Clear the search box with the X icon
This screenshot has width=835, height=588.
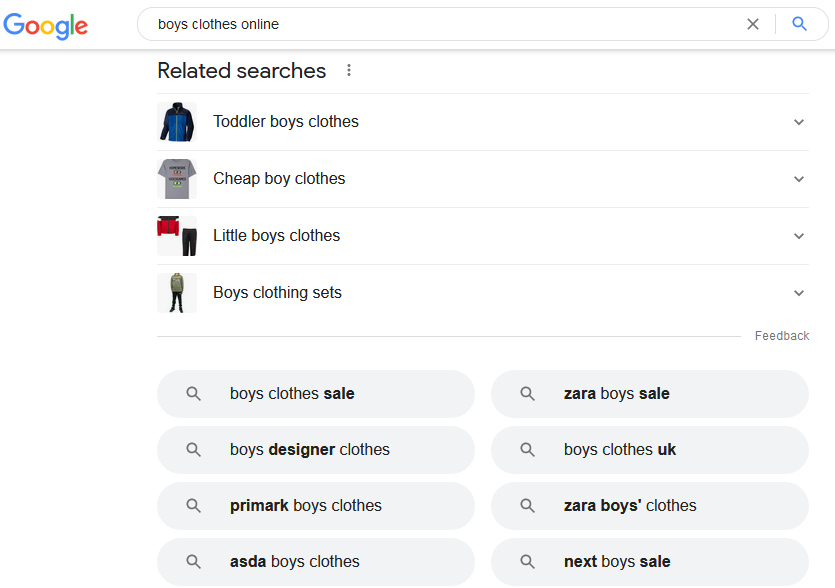pos(753,25)
